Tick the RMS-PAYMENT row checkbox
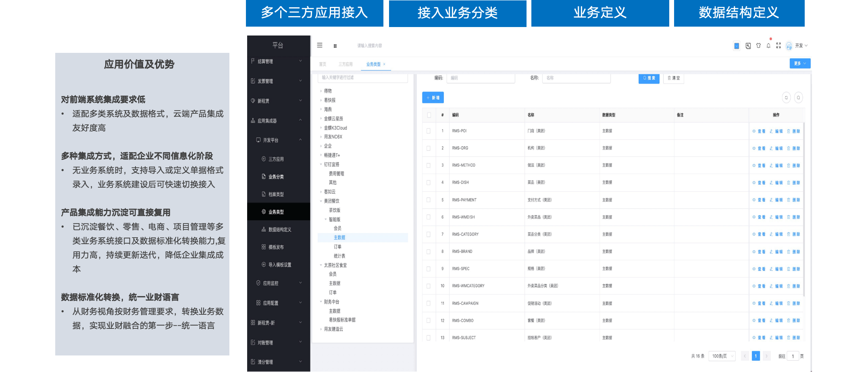This screenshot has height=372, width=868. click(429, 200)
